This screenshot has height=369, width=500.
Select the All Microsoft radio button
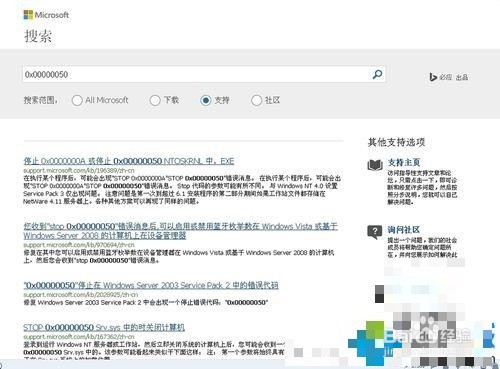point(77,100)
